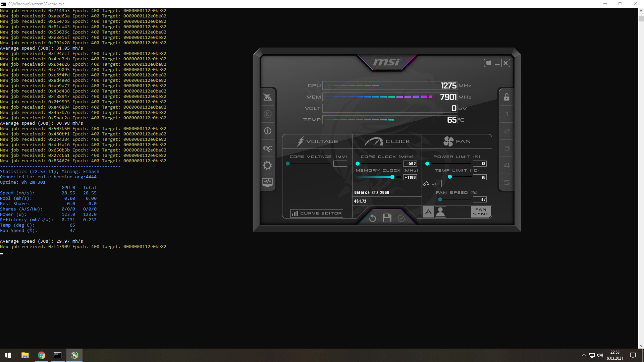Click the Windows logo button in Afterburner title

coord(489,63)
